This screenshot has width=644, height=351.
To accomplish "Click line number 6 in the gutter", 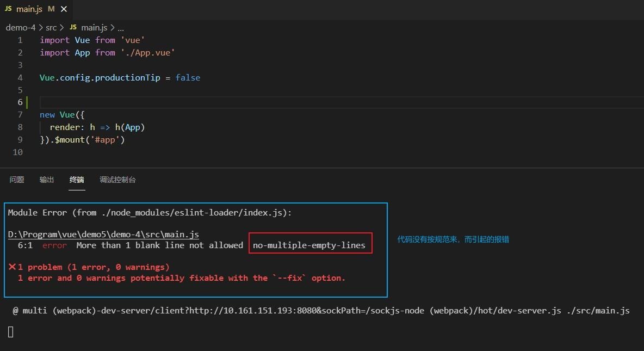I will tap(20, 102).
